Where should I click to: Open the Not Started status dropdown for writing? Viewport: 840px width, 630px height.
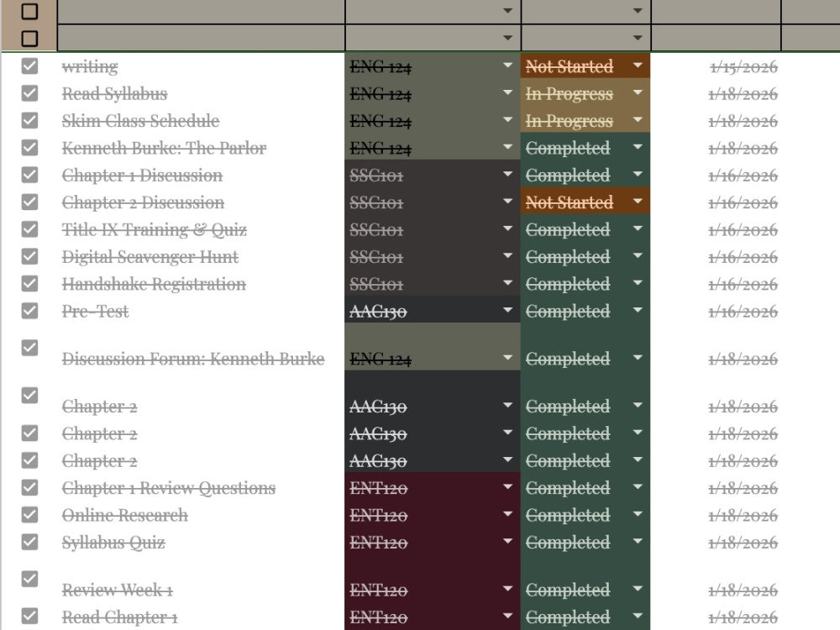tap(638, 66)
